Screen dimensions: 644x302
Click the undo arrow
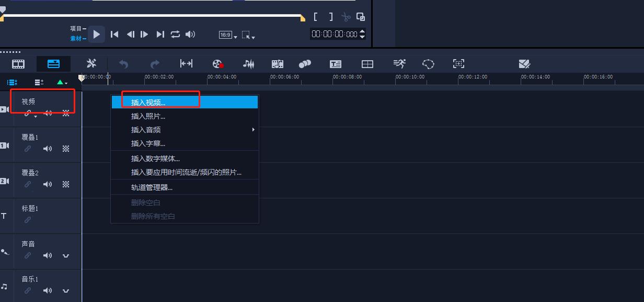coord(123,64)
